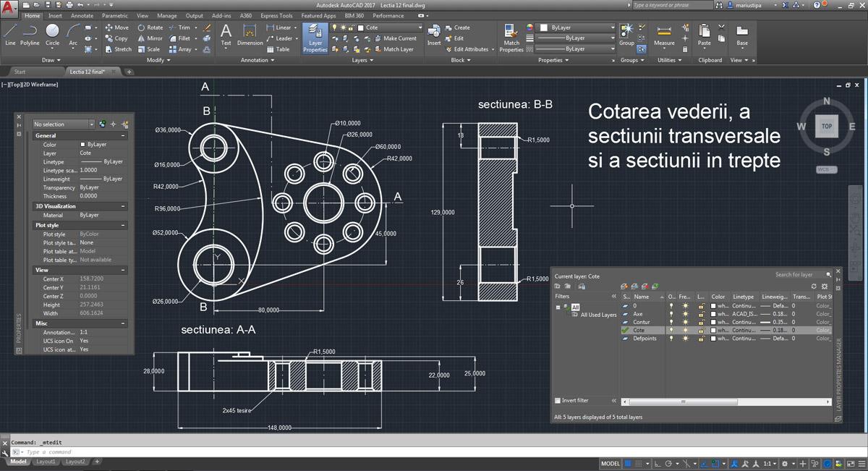
Task: Activate the Scale command
Action: 148,49
